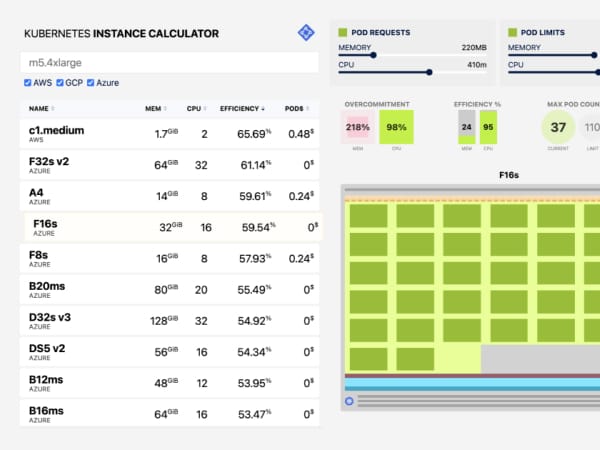Viewport: 600px width, 450px height.
Task: Click the 128GiB memory value for D32s v3
Action: tap(164, 321)
